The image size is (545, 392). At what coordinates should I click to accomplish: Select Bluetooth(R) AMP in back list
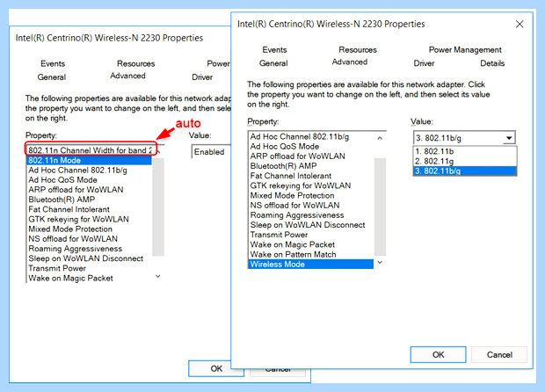pyautogui.click(x=90, y=200)
